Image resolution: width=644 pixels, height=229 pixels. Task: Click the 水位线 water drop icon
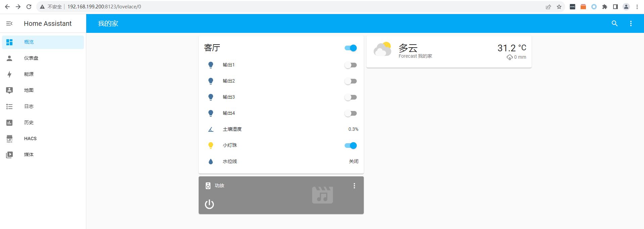coord(211,162)
